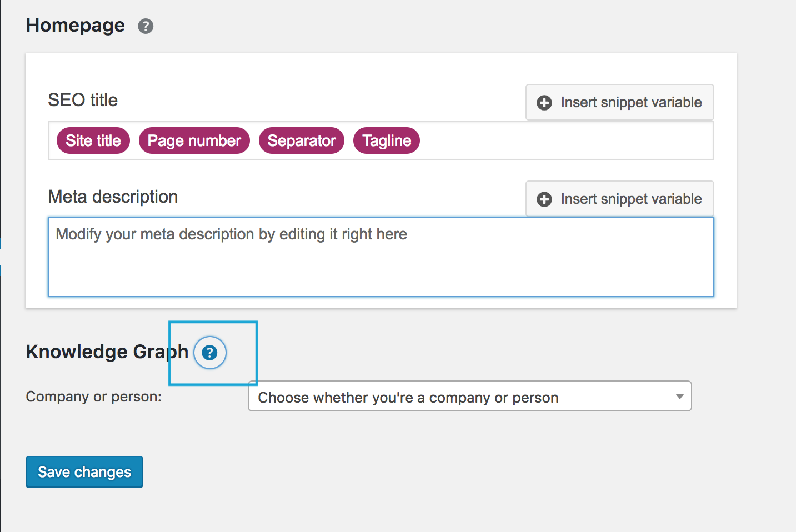Click Save changes

coord(84,471)
